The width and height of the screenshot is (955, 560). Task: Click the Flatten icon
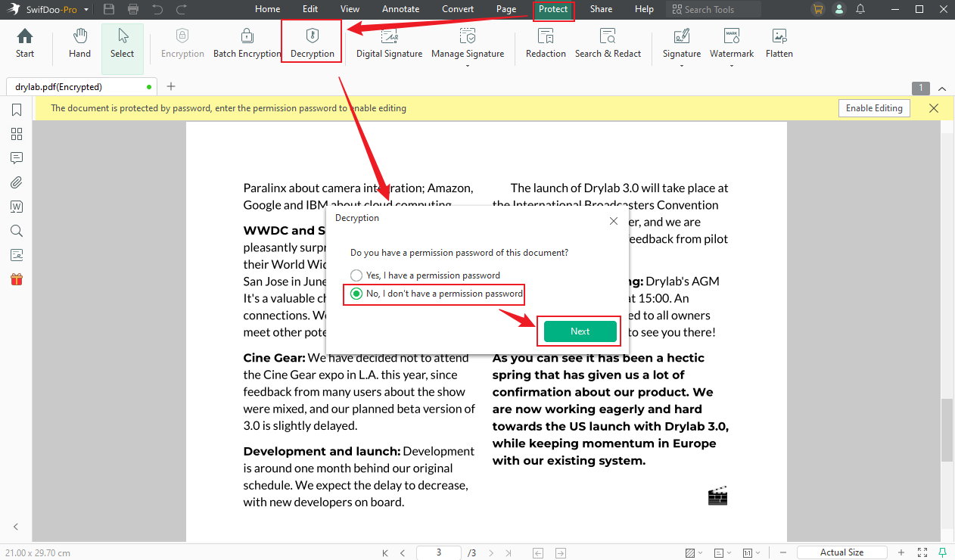(x=779, y=42)
